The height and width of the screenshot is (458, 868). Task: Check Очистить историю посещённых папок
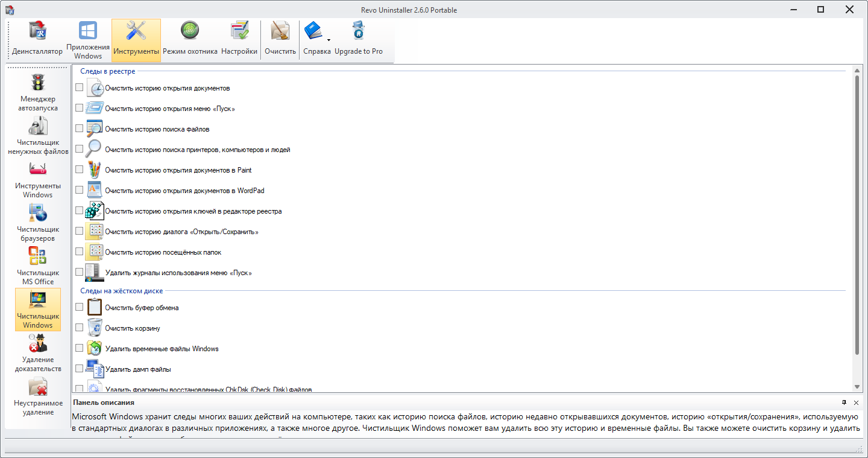coord(79,252)
